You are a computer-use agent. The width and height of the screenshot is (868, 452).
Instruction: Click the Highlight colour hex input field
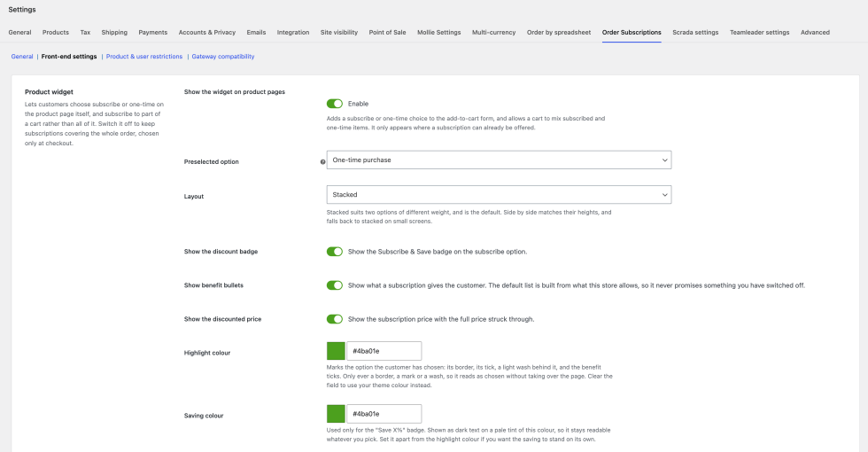pyautogui.click(x=384, y=351)
